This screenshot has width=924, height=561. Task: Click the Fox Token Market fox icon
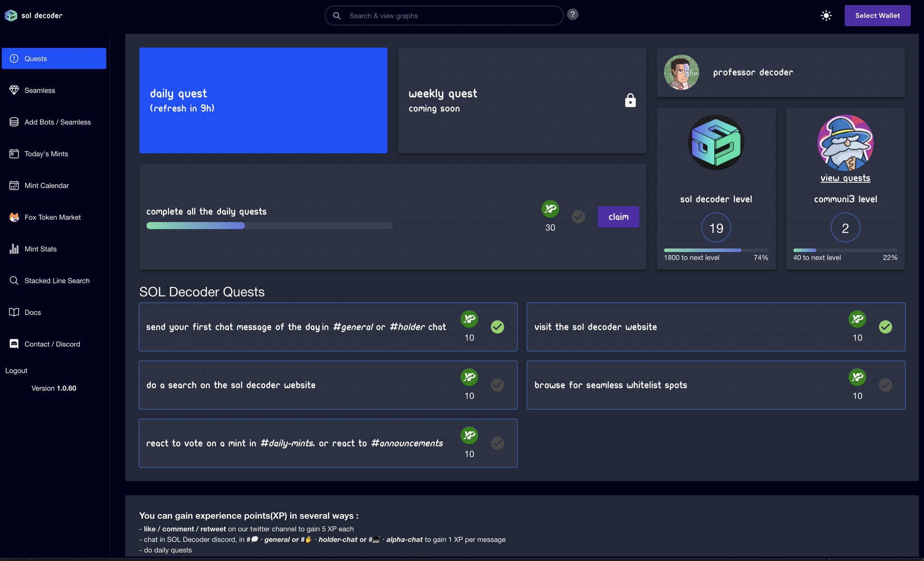[14, 217]
